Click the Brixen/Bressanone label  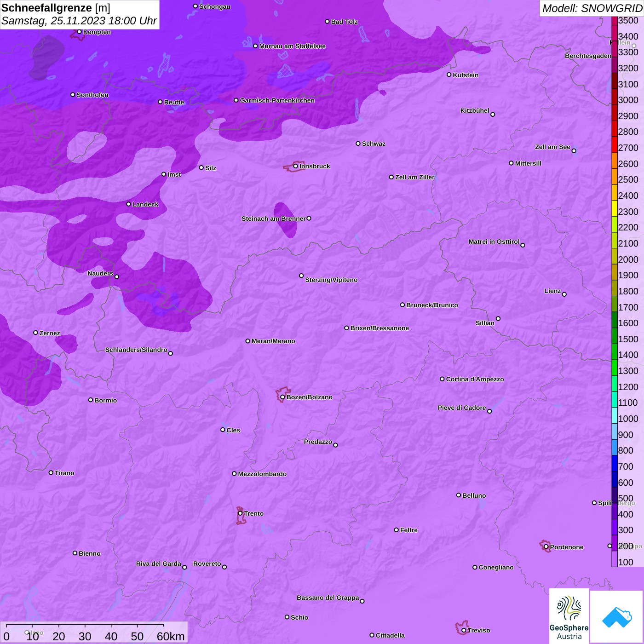379,328
